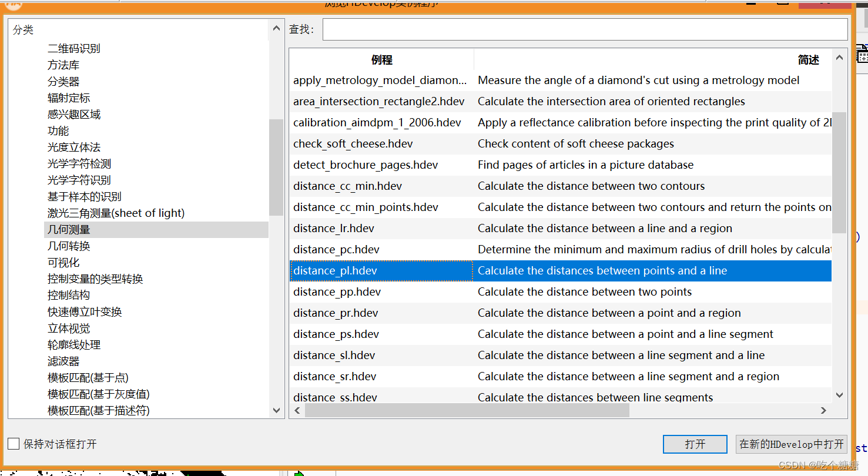Click description 'Calculate the distance between two points'
This screenshot has width=868, height=476.
click(585, 292)
